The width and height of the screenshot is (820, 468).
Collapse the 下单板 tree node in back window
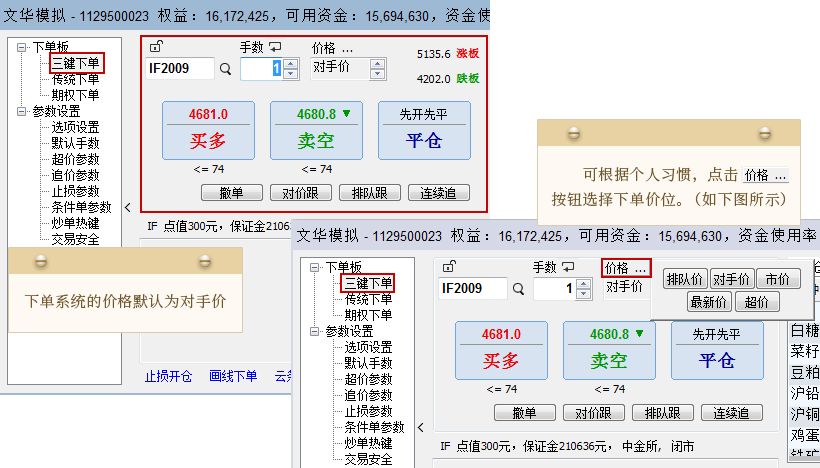[x=21, y=48]
